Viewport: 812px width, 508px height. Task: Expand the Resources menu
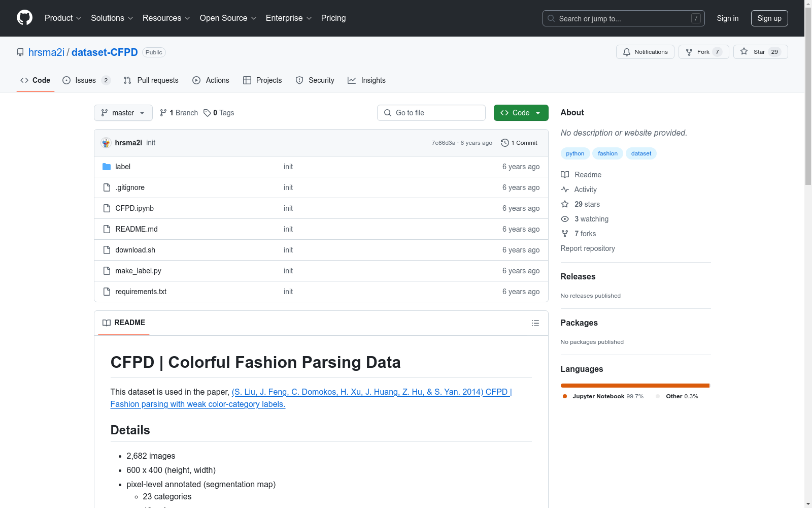point(166,18)
